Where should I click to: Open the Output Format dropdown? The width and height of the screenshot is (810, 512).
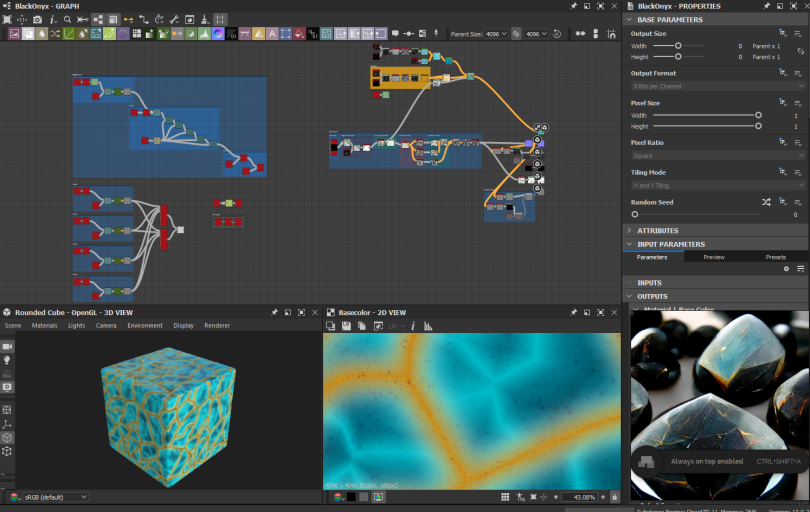click(x=717, y=86)
